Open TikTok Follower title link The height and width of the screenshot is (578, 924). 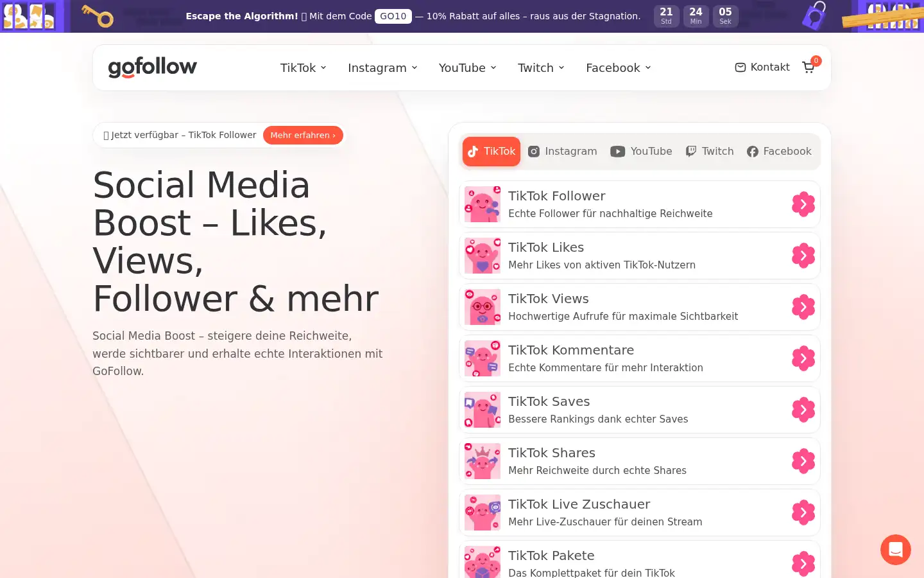(x=557, y=196)
